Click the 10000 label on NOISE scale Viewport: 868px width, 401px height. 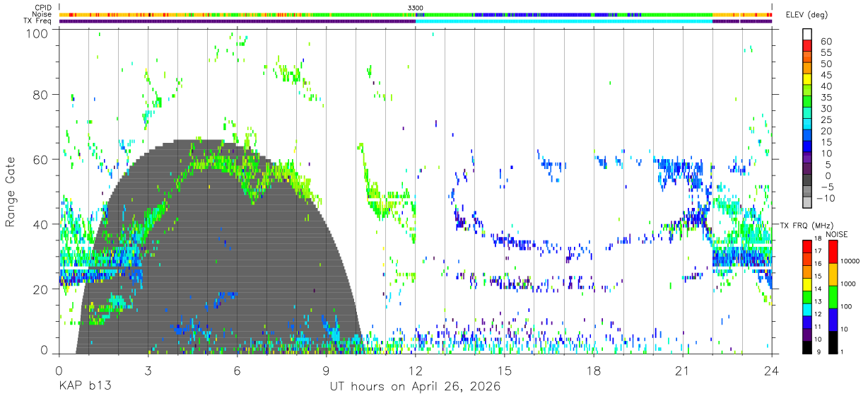click(x=850, y=262)
